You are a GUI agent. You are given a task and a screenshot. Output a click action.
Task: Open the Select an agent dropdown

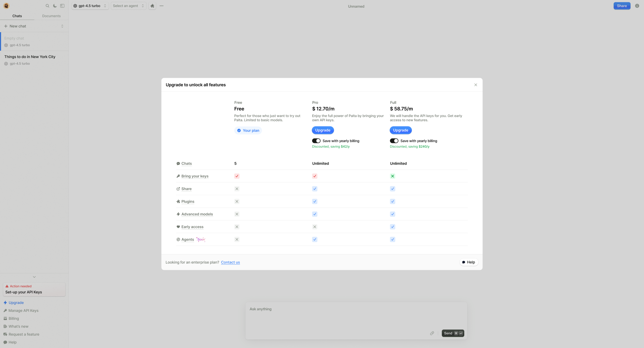tap(129, 6)
